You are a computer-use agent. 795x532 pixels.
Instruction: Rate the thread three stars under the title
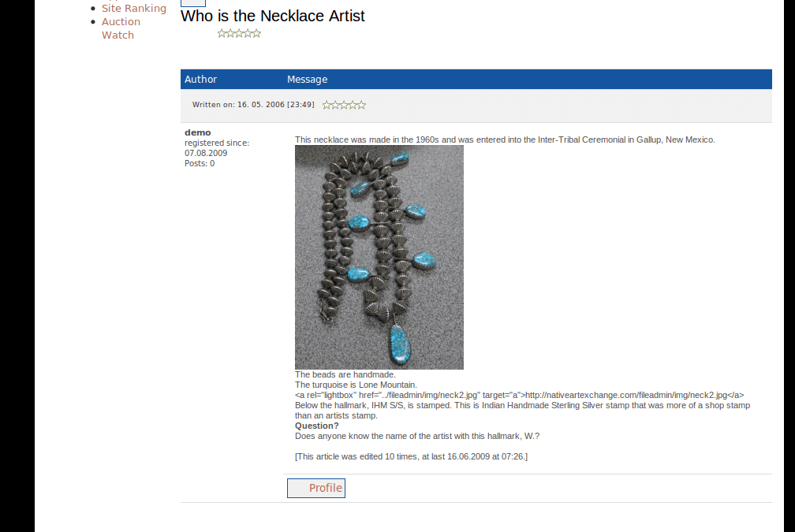tap(239, 33)
